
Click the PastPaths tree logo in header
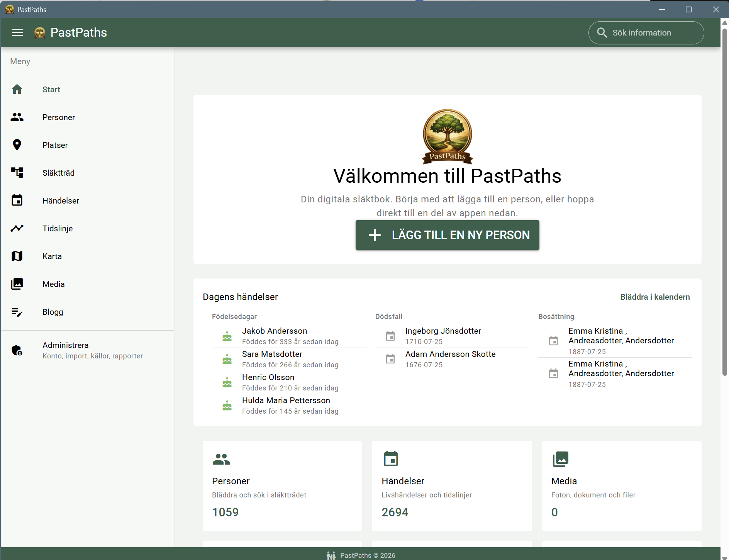(40, 33)
